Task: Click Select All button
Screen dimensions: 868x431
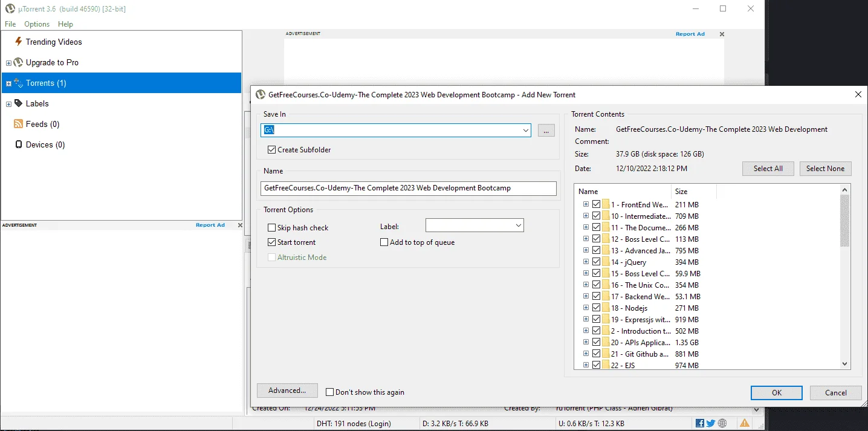Action: [768, 169]
